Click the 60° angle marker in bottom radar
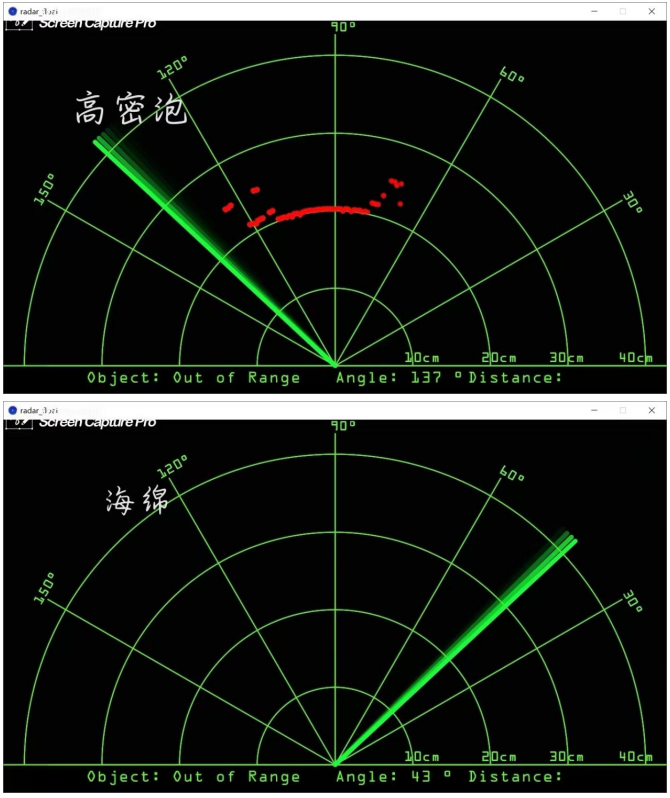670x798 pixels. tap(512, 475)
